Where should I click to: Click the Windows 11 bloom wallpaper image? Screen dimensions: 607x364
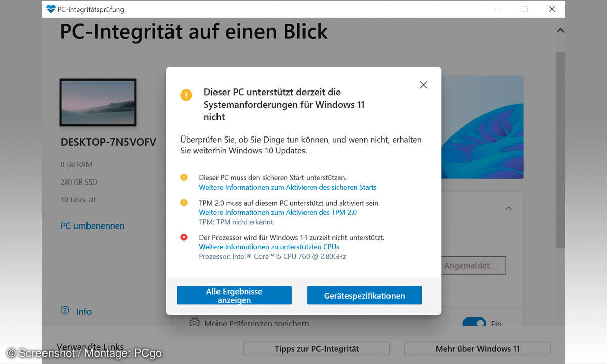[x=482, y=127]
